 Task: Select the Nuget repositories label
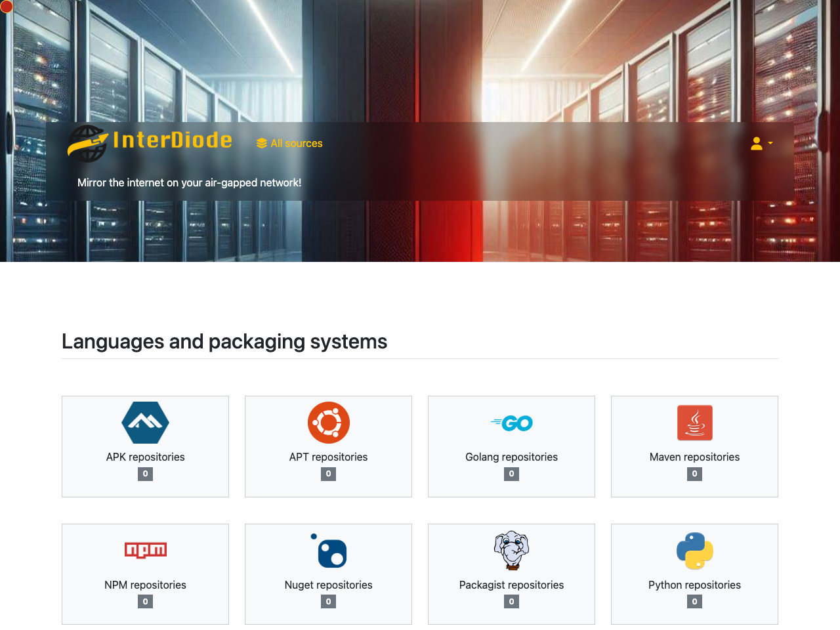click(328, 585)
